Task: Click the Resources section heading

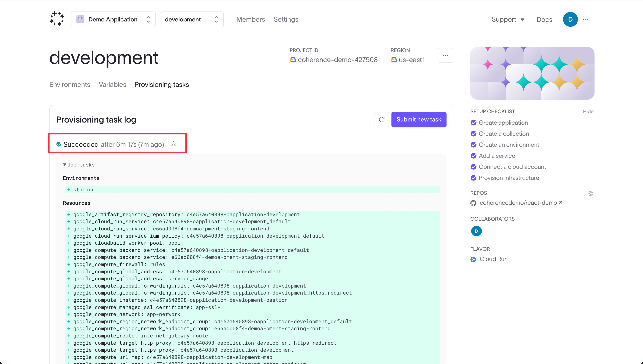Action: 77,203
